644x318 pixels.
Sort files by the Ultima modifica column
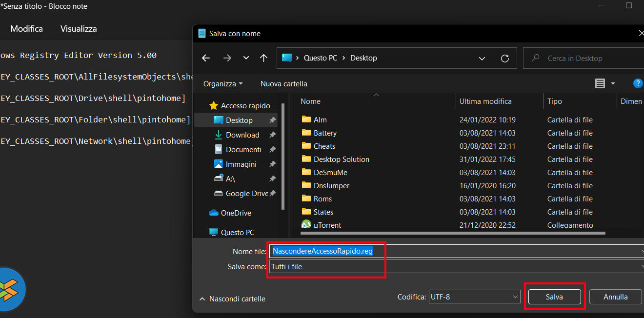coord(485,101)
